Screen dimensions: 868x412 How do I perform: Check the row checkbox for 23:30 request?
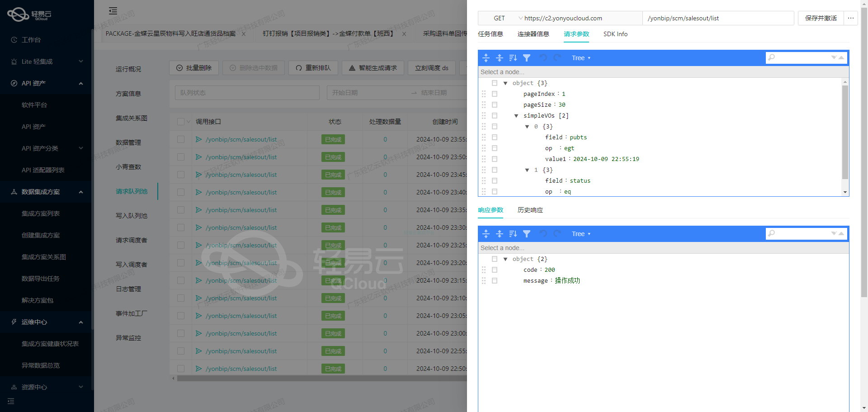(x=181, y=227)
